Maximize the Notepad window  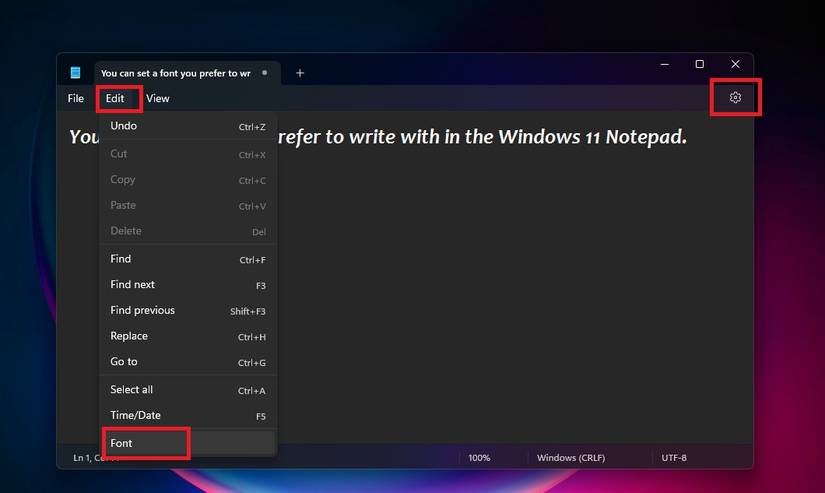pos(699,64)
